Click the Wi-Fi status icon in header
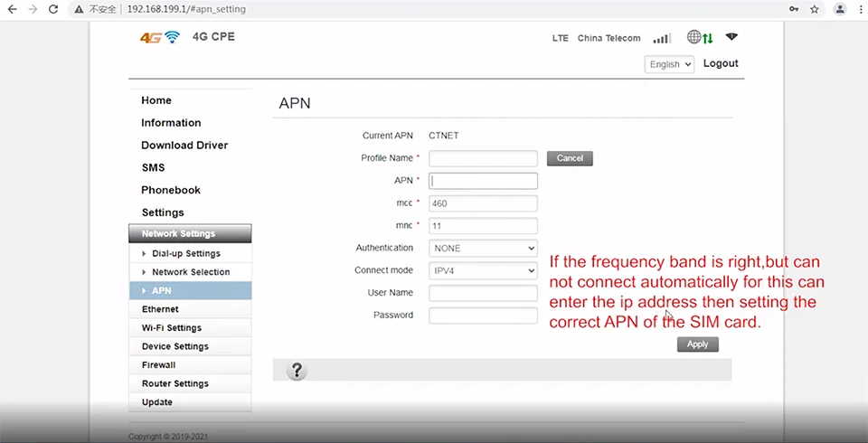The image size is (868, 443). point(731,37)
